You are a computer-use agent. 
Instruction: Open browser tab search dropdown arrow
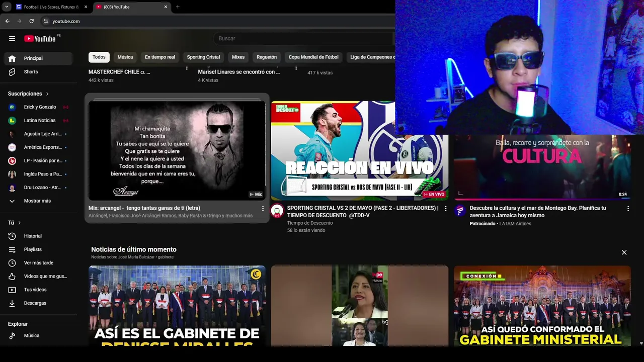(x=7, y=7)
